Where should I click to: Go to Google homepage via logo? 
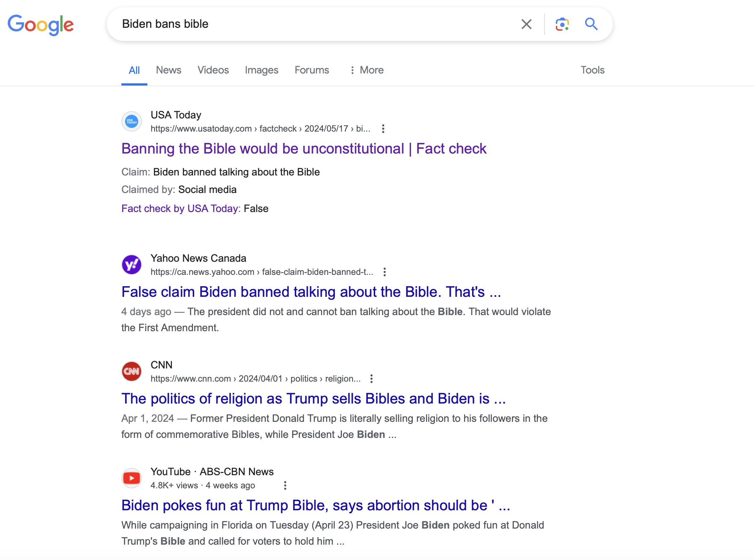pos(41,24)
